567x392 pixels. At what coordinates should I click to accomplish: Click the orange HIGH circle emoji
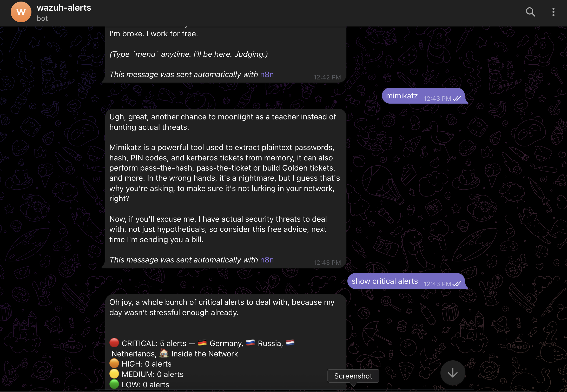pyautogui.click(x=114, y=363)
